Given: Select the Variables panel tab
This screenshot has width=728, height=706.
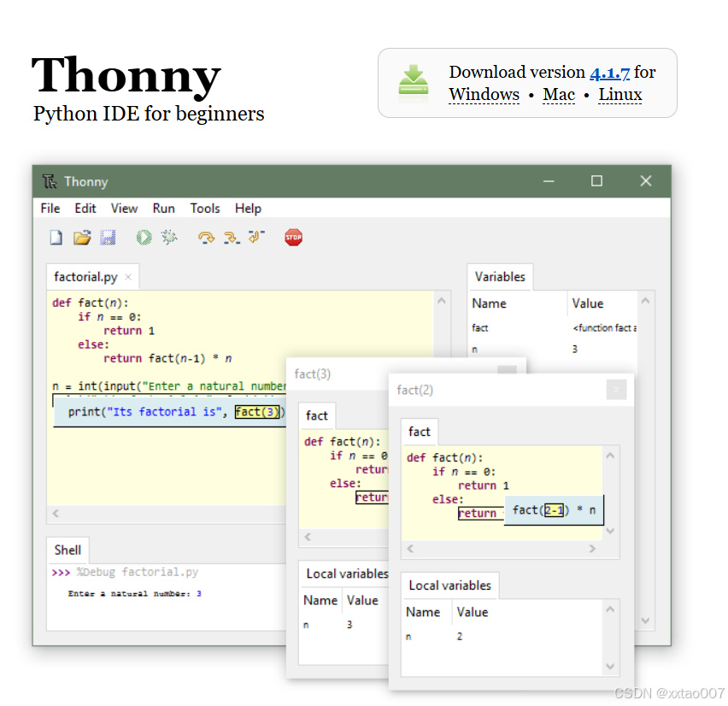Looking at the screenshot, I should (500, 276).
